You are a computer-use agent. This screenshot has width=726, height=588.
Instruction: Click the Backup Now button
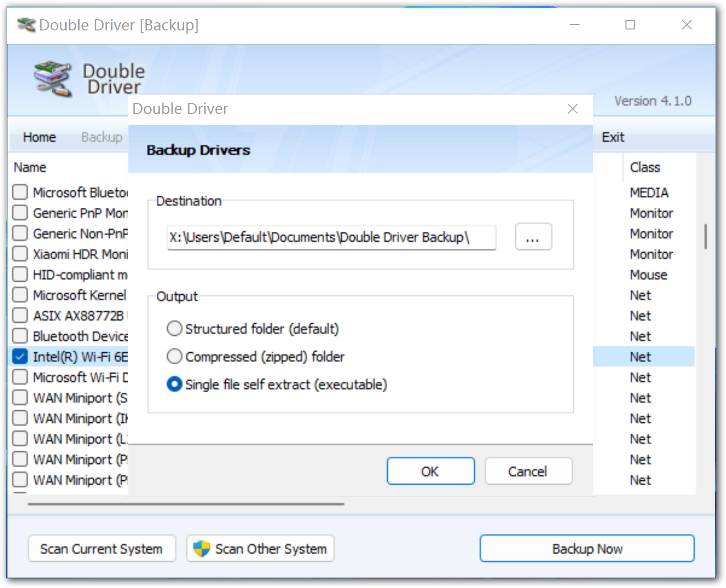[x=587, y=548]
